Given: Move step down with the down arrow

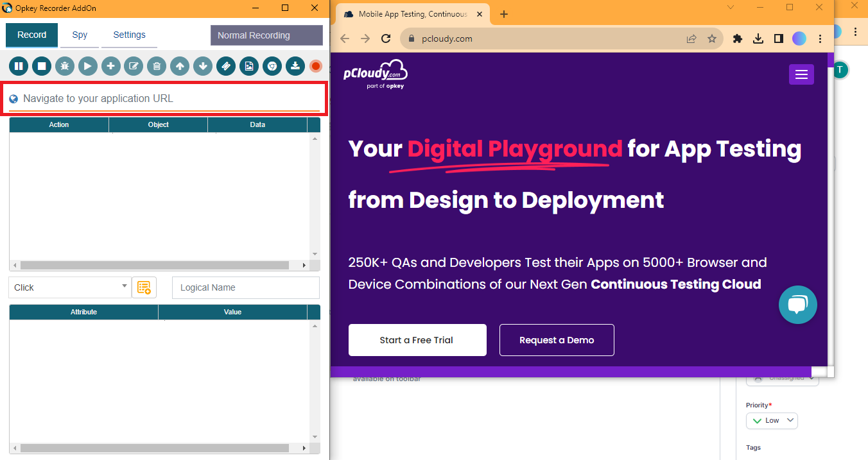Looking at the screenshot, I should pyautogui.click(x=203, y=65).
